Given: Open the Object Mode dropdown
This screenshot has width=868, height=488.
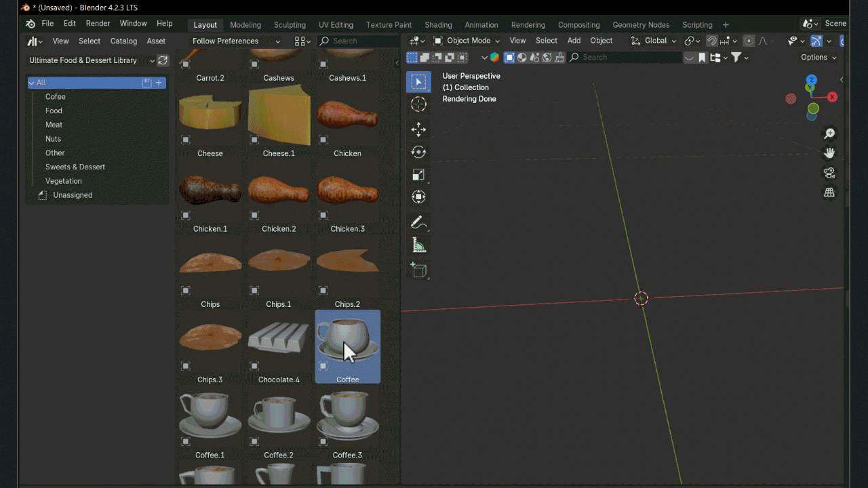Looking at the screenshot, I should (467, 41).
